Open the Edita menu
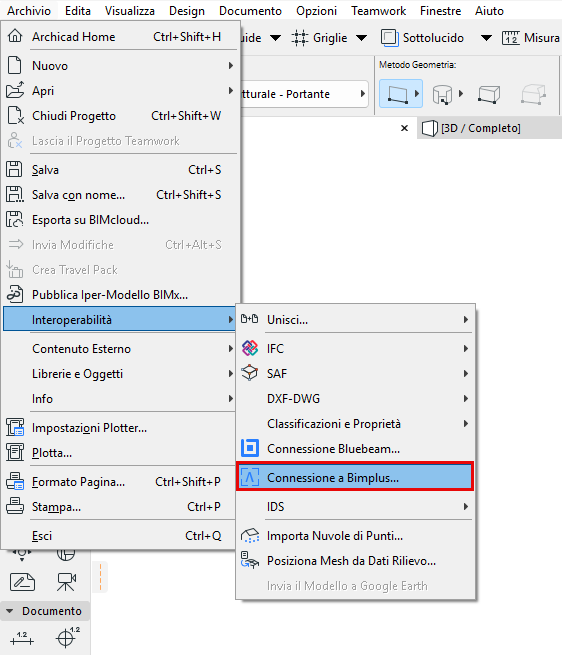 coord(78,10)
